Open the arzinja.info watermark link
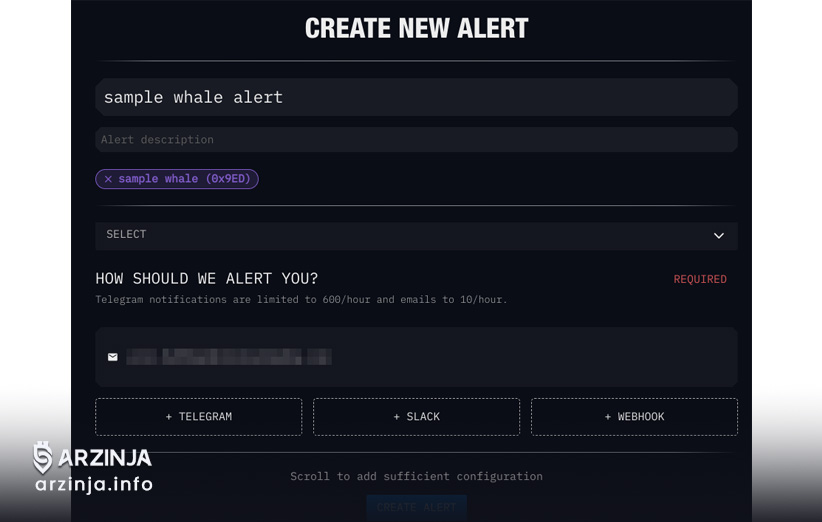 click(x=94, y=484)
